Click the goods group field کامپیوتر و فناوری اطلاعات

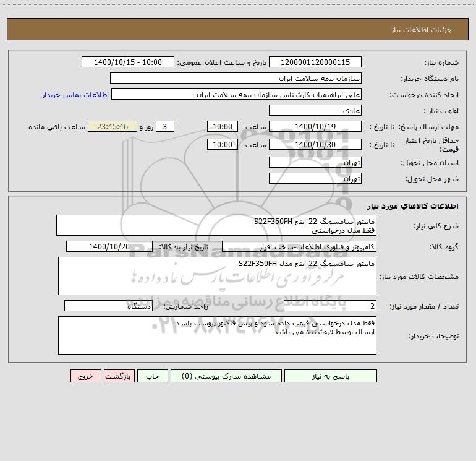pos(299,246)
